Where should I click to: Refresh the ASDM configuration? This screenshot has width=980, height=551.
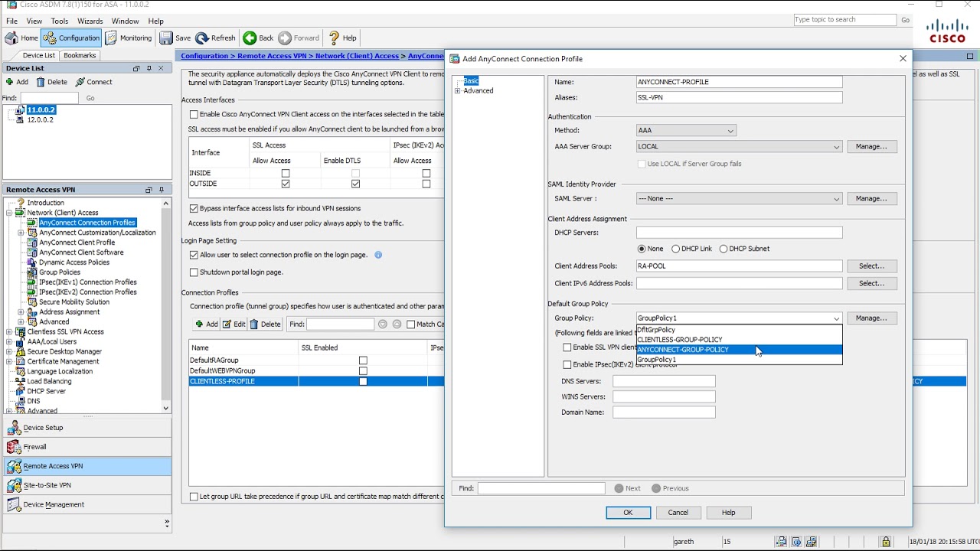coord(216,37)
